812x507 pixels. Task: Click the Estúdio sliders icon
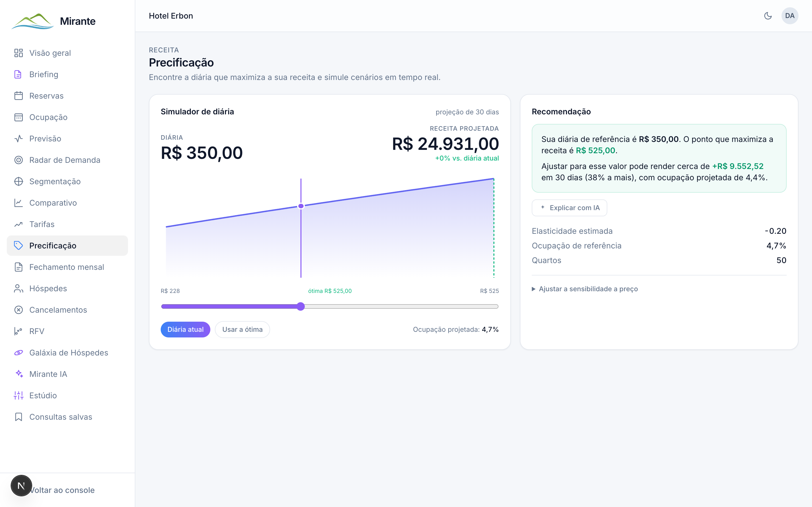click(x=18, y=395)
